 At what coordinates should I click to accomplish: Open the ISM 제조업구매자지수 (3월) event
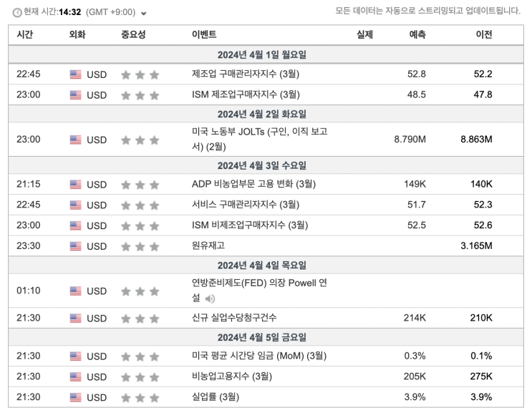246,94
